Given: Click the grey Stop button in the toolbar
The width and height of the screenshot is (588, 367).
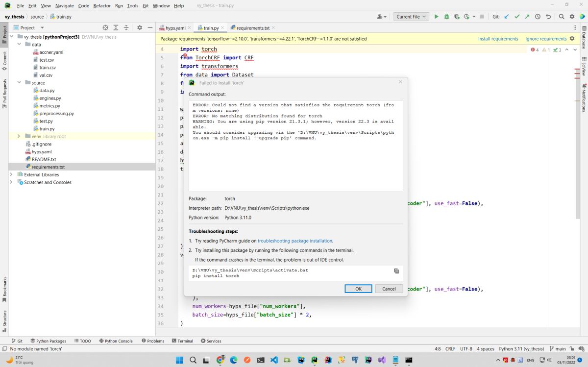Looking at the screenshot, I should point(483,17).
